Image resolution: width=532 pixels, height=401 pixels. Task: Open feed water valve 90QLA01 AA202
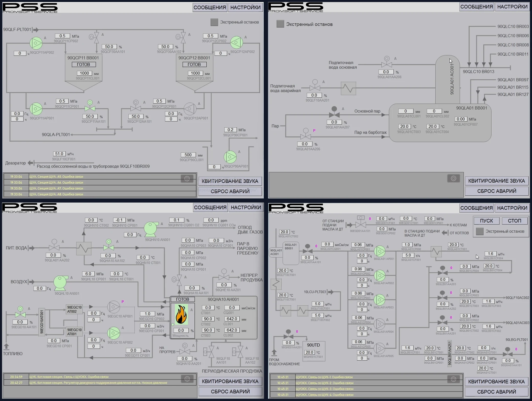pos(54,245)
